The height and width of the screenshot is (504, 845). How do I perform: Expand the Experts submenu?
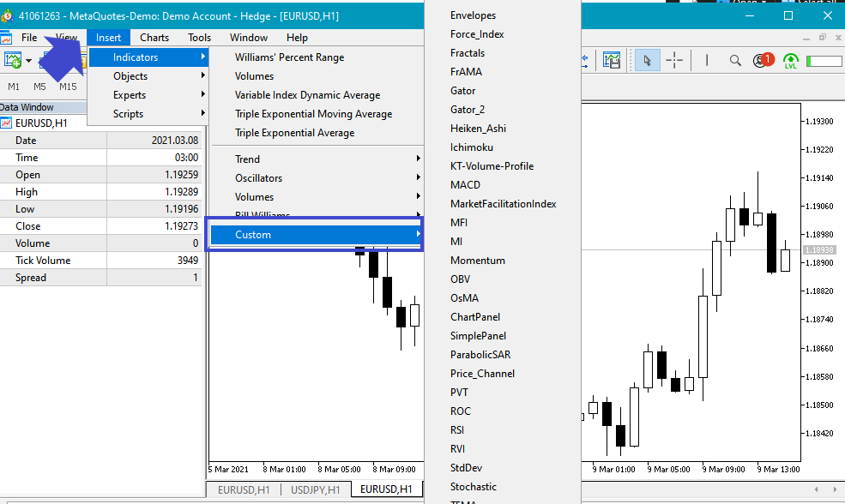click(x=148, y=95)
